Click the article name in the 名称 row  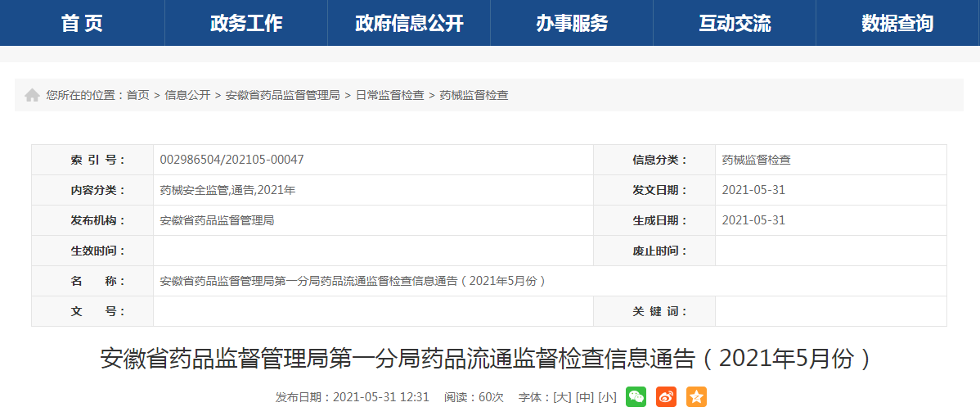353,281
